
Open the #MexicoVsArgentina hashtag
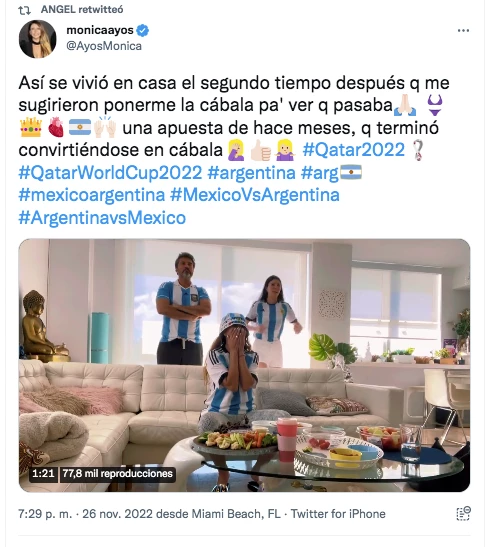tap(255, 195)
